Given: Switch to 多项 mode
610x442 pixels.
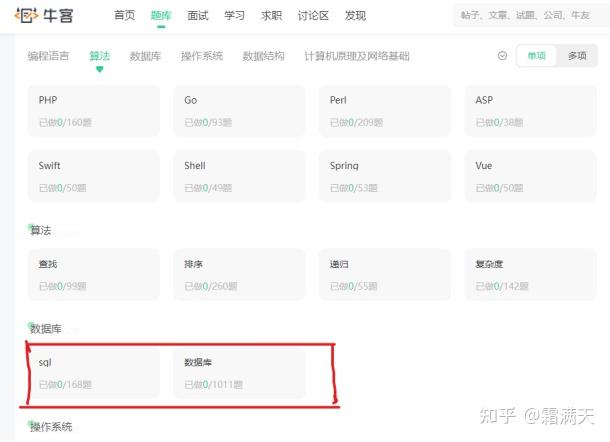Looking at the screenshot, I should pos(577,56).
